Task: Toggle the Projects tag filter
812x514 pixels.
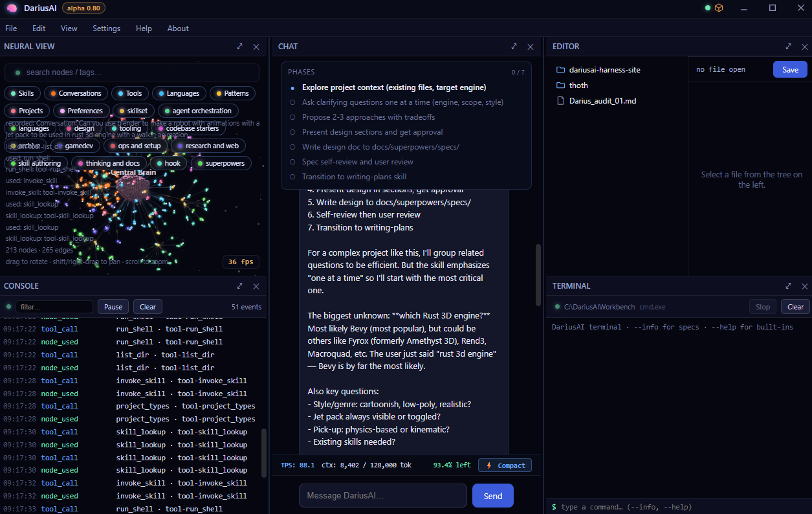Action: (27, 111)
